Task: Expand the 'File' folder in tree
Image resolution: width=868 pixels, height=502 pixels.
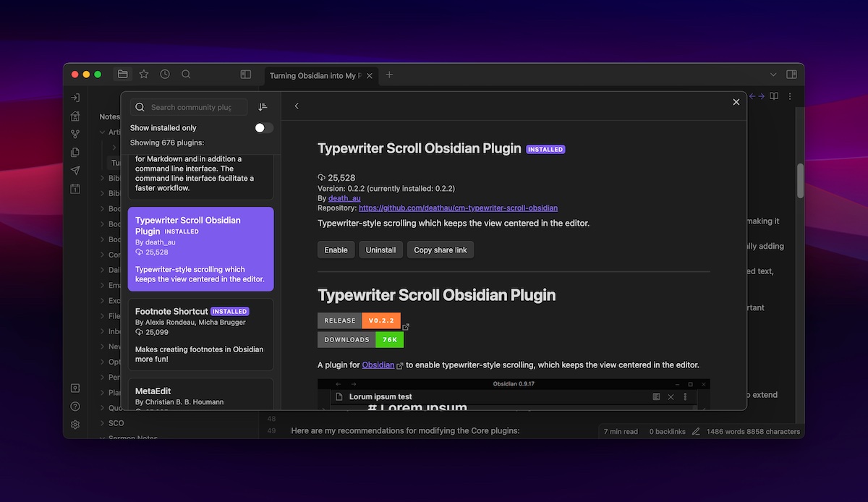Action: tap(102, 316)
